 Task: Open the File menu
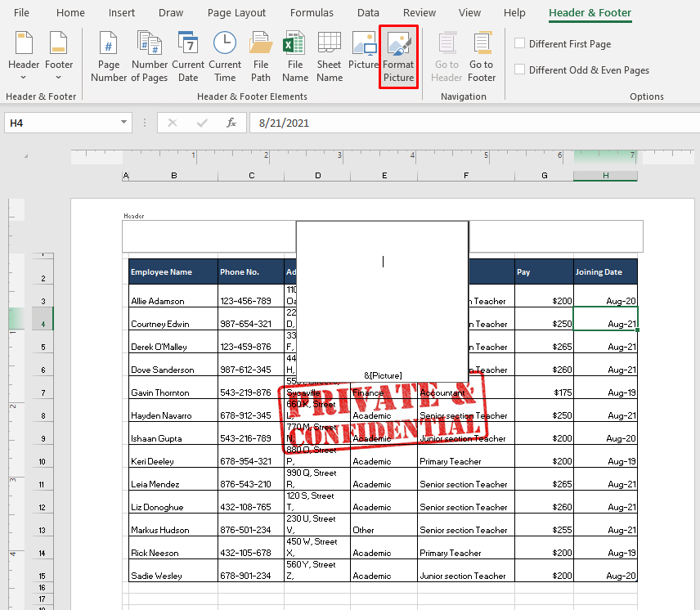coord(21,12)
